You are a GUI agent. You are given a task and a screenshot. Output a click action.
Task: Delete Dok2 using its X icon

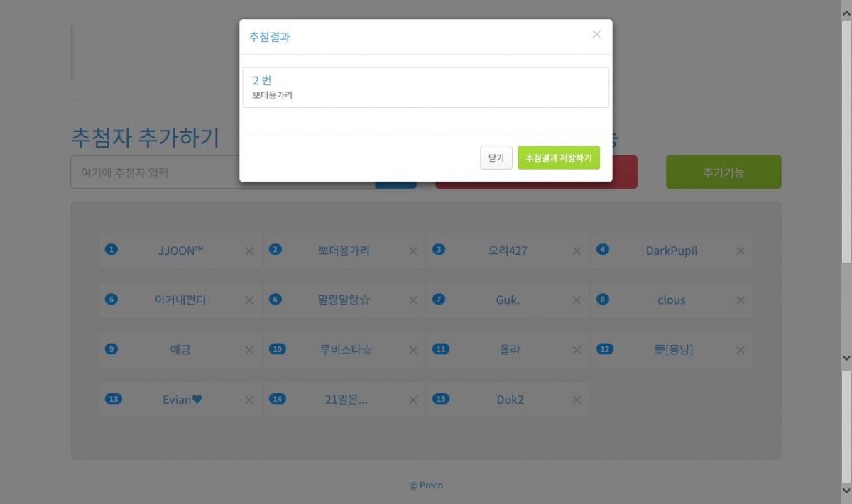tap(577, 400)
